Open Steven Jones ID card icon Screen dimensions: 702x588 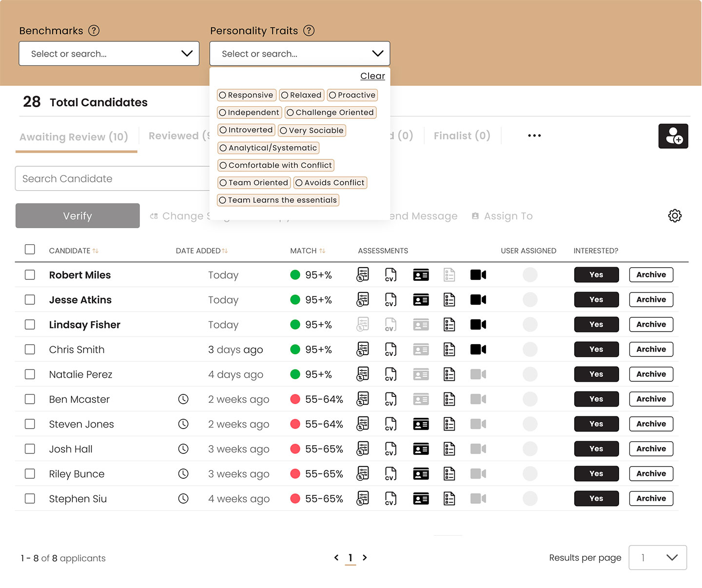tap(421, 424)
